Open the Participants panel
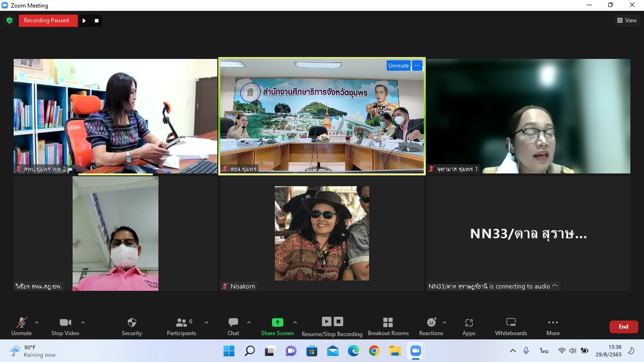 coord(182,326)
